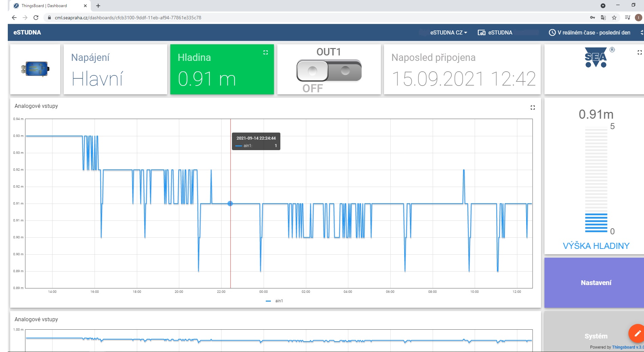Open browser media control icon
The height and width of the screenshot is (352, 644).
[627, 18]
